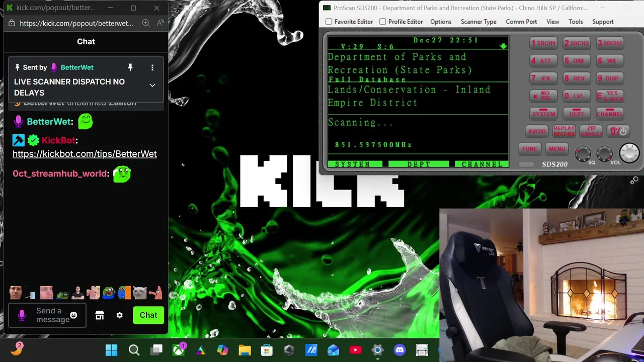Click the NO PRI decimal key
The height and width of the screenshot is (362, 644).
coord(543,96)
